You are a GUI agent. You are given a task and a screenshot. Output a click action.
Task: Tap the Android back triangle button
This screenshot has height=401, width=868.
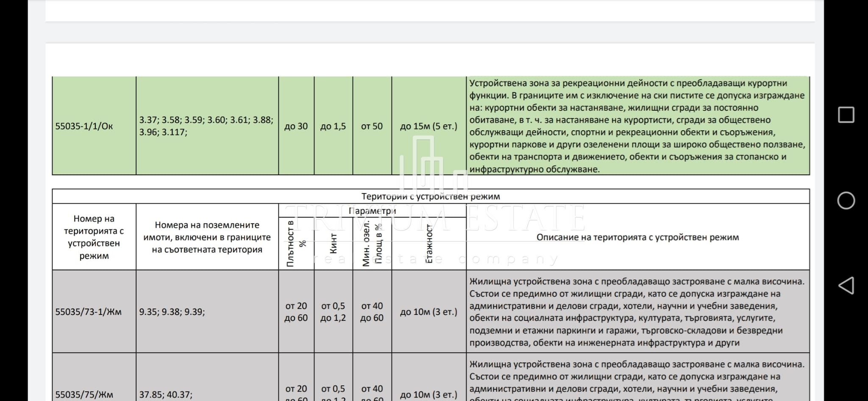point(846,286)
